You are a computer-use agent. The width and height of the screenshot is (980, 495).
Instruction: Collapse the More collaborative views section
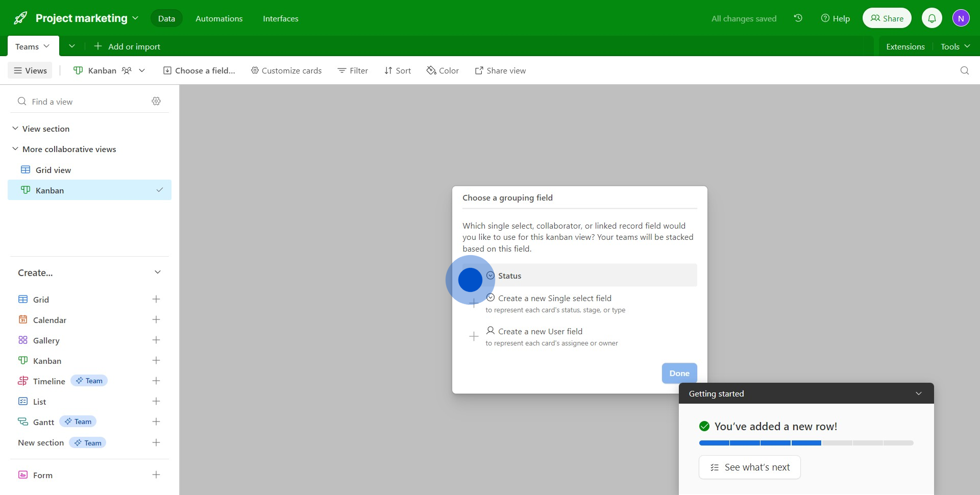(x=15, y=149)
